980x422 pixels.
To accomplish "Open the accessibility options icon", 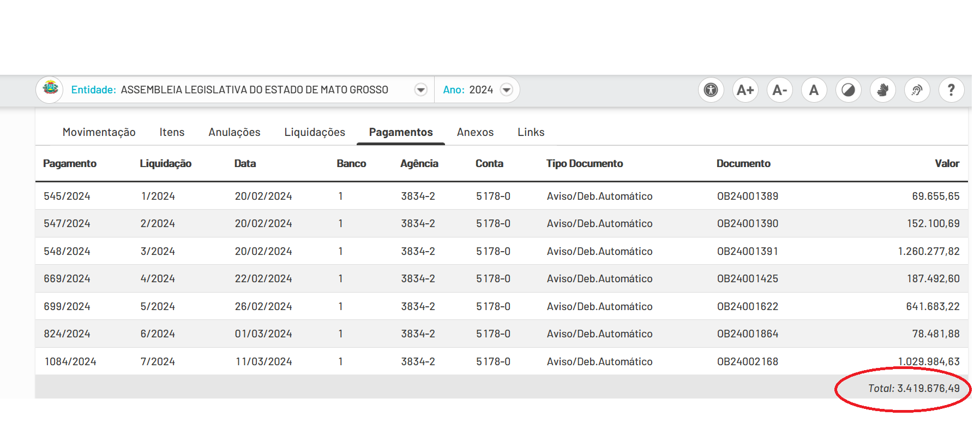I will pyautogui.click(x=711, y=90).
